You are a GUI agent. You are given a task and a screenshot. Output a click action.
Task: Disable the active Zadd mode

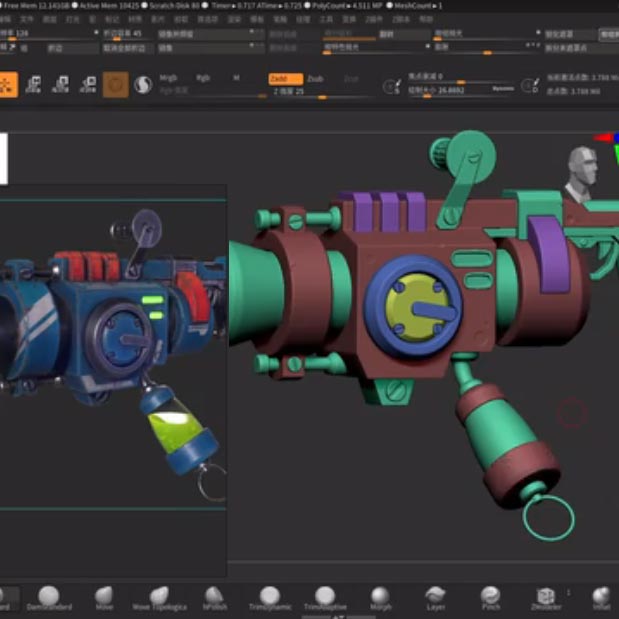click(x=286, y=79)
